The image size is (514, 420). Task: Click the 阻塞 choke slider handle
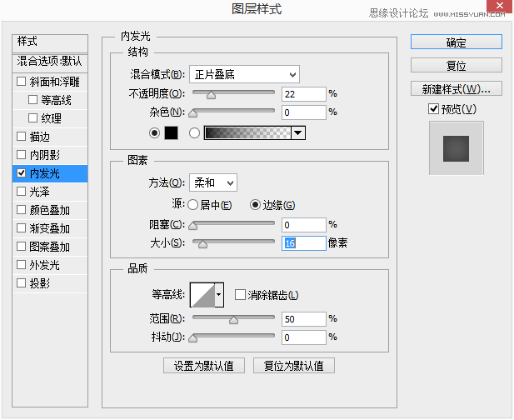193,226
